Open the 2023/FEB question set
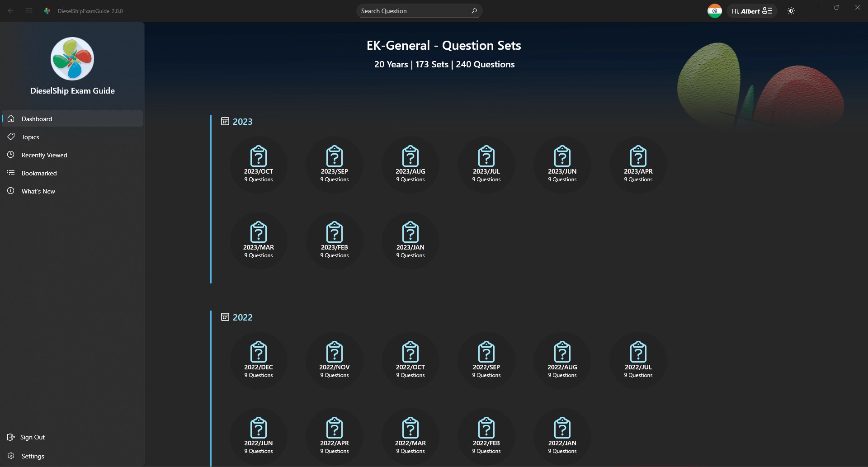This screenshot has height=467, width=868. coord(335,241)
